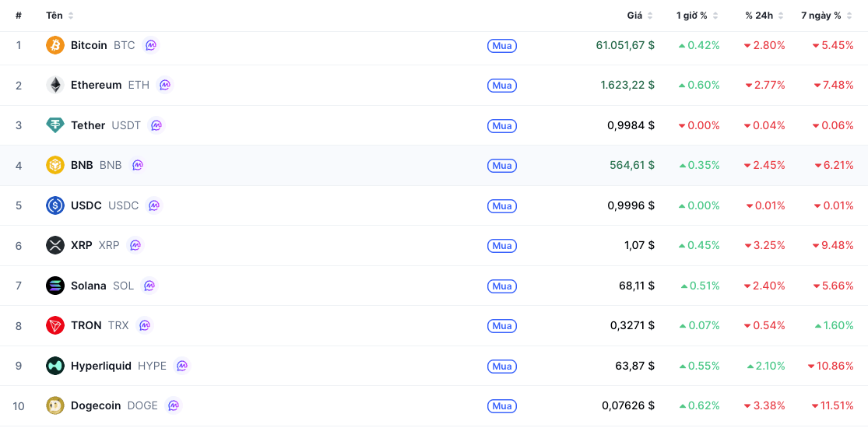This screenshot has height=428, width=868.
Task: Click the Hyperliquid logo icon
Action: [55, 366]
